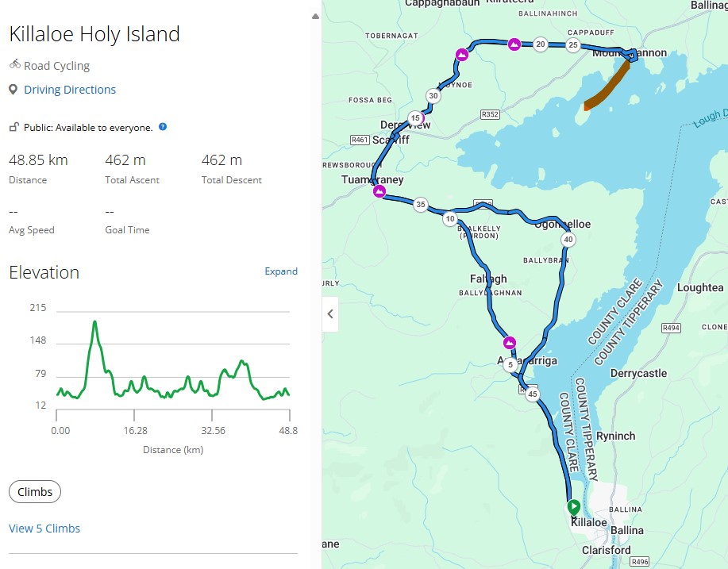Click the Public privacy lock icon

(13, 127)
